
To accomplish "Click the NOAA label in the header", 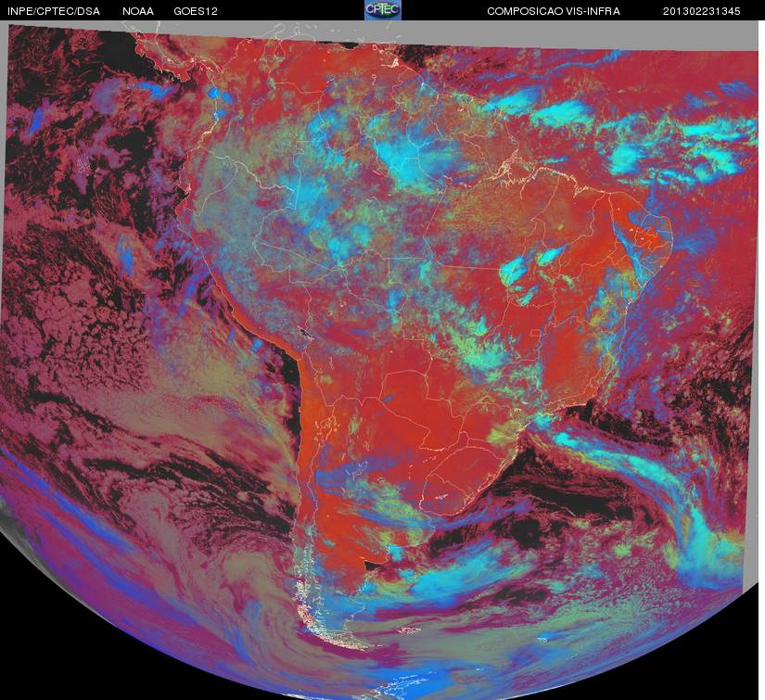I will tap(138, 11).
